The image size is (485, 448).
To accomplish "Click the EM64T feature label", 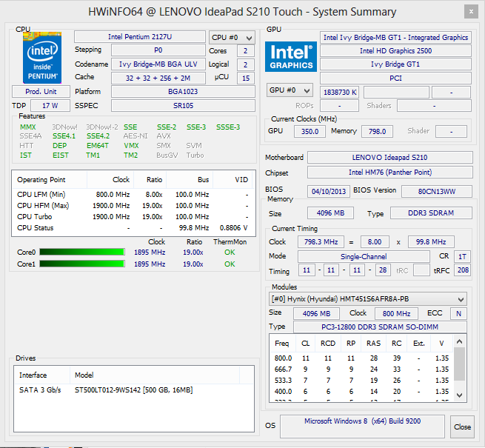I will [98, 145].
